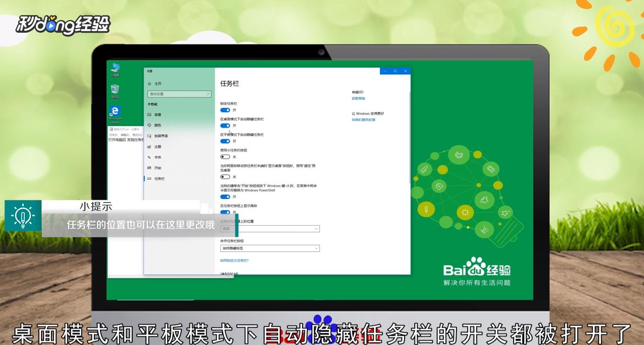Open the 字体 (Fonts) settings page
This screenshot has height=345, width=644.
(157, 158)
